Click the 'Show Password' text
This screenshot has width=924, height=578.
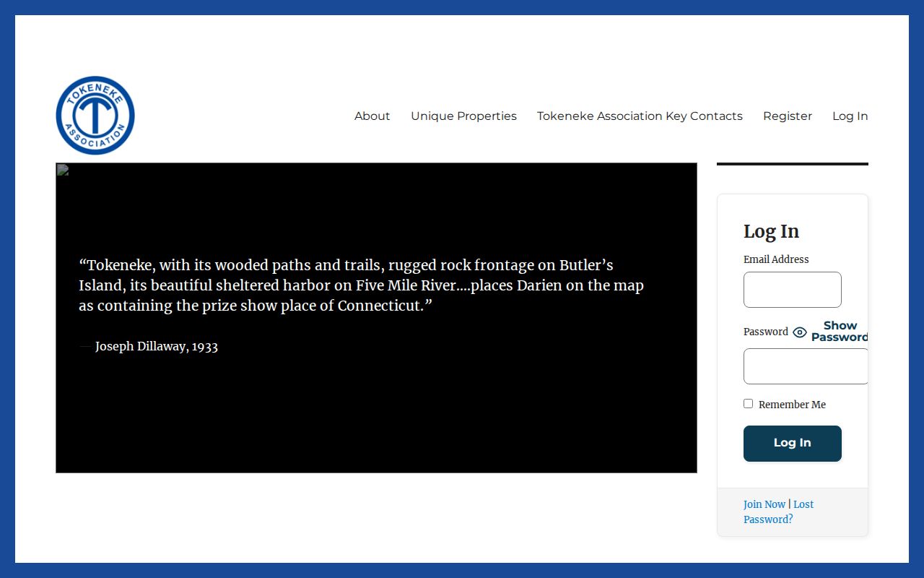tap(840, 332)
